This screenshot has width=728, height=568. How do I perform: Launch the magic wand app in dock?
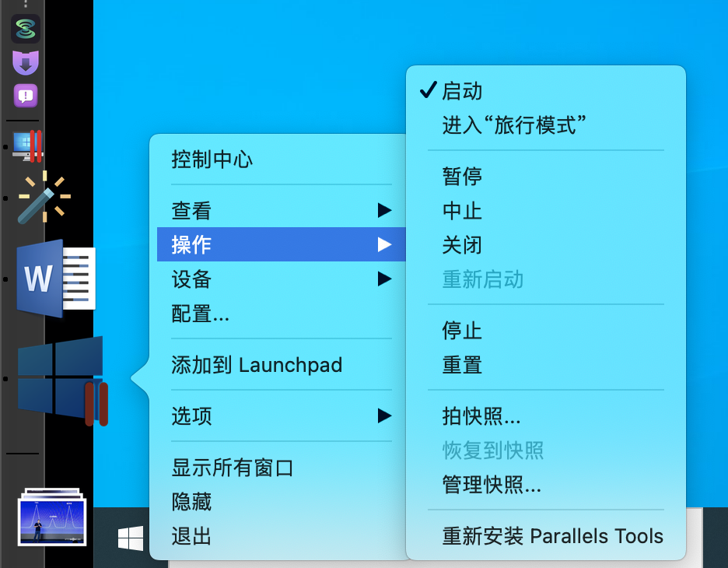[x=44, y=198]
